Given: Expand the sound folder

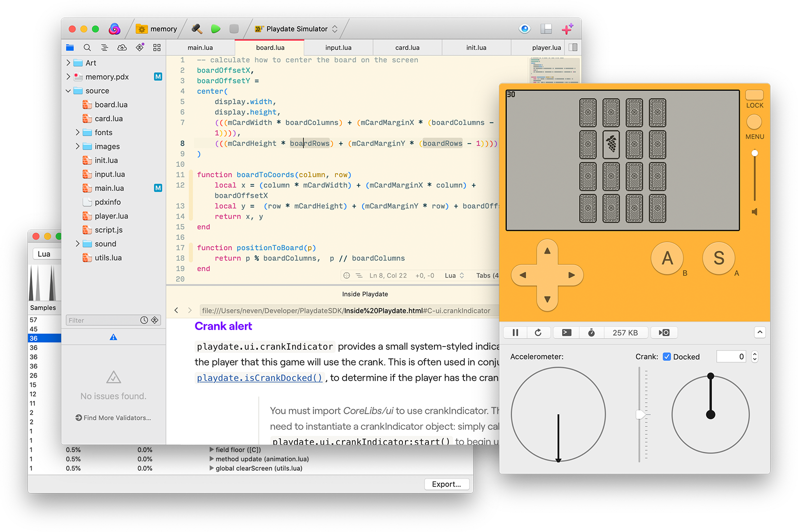Looking at the screenshot, I should (x=77, y=244).
